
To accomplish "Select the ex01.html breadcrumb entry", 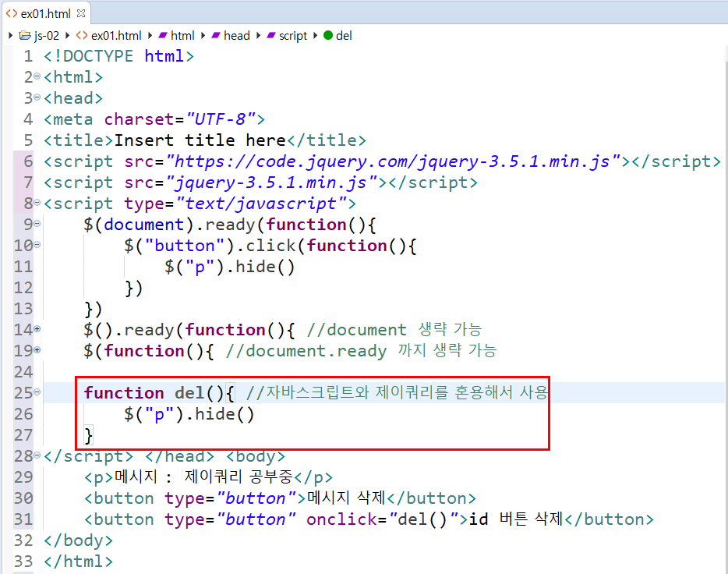I will (116, 36).
